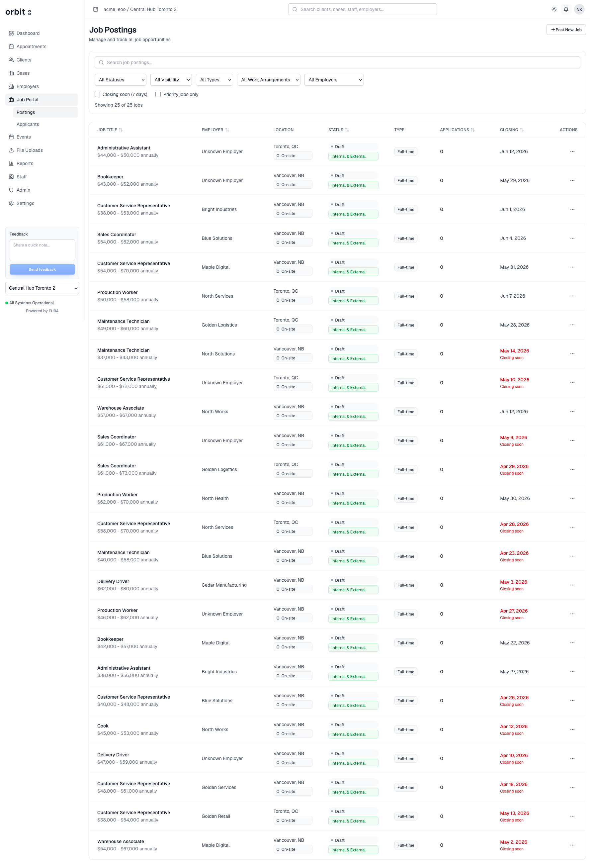Focus the global search field
The height and width of the screenshot is (868, 590).
[362, 9]
